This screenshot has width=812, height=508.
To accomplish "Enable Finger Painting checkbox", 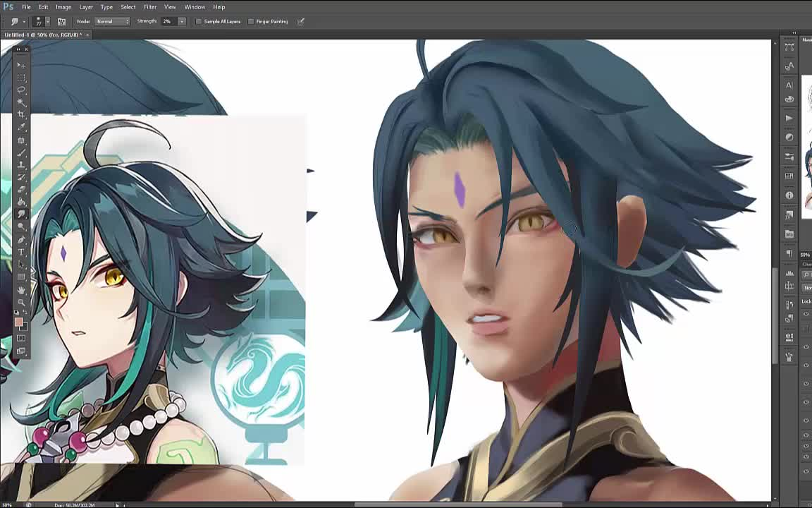I will [x=251, y=22].
